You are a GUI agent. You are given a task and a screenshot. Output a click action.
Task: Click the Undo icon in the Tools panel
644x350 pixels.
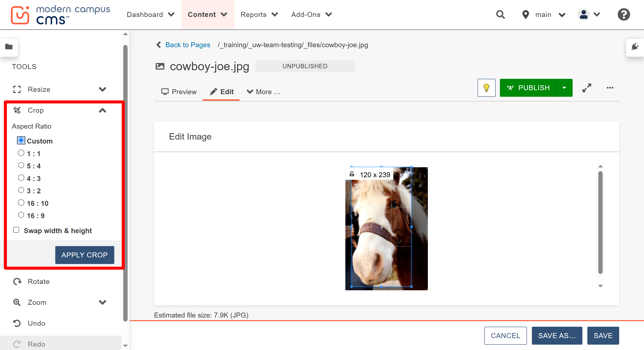[x=17, y=323]
